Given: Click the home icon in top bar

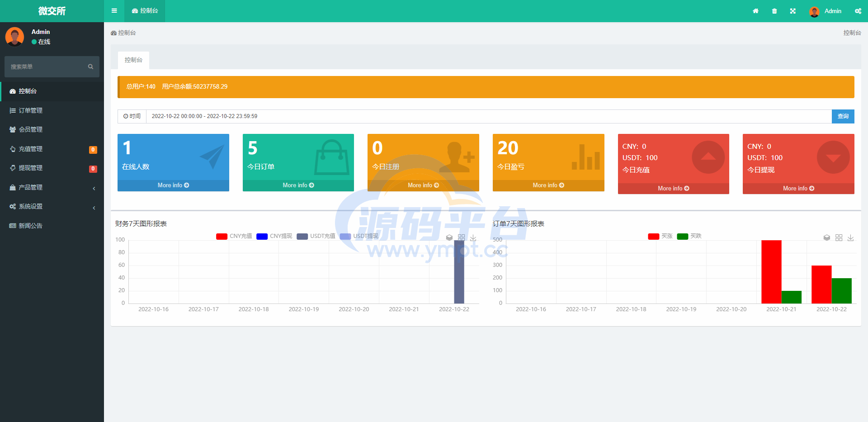Looking at the screenshot, I should 755,11.
